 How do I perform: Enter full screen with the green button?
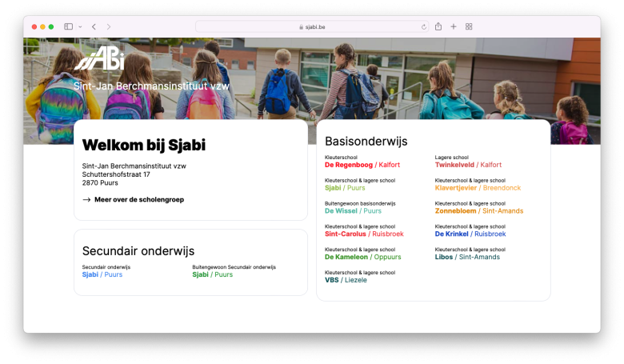51,26
